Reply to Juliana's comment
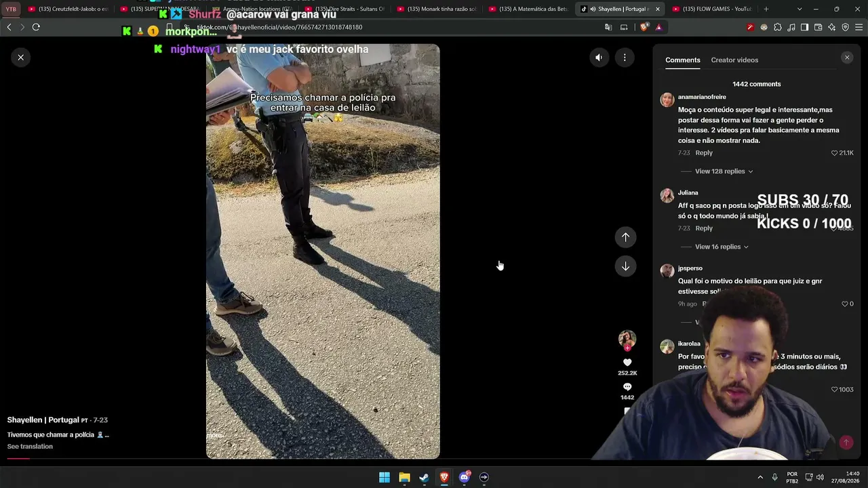This screenshot has width=868, height=488. [704, 228]
